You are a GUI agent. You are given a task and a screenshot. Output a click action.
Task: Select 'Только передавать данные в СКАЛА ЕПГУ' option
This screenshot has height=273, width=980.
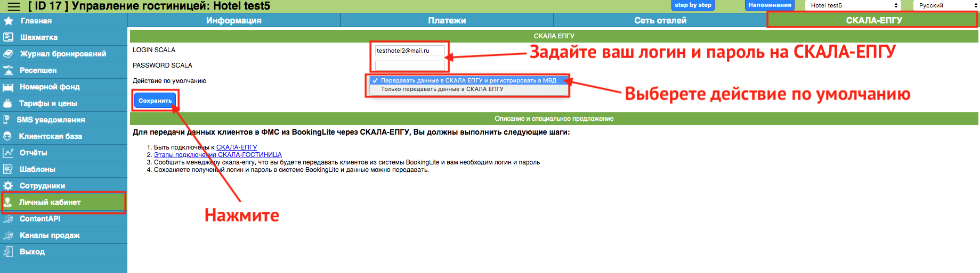tap(442, 89)
